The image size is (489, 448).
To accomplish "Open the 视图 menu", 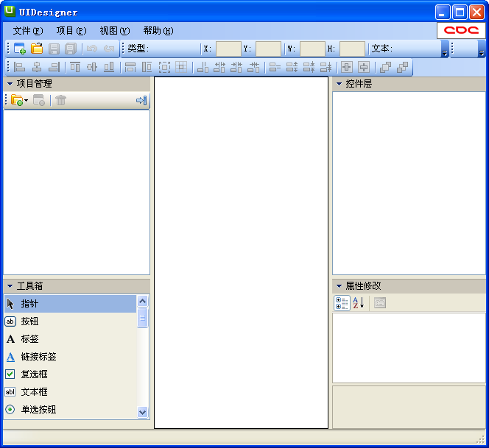I will pos(114,31).
